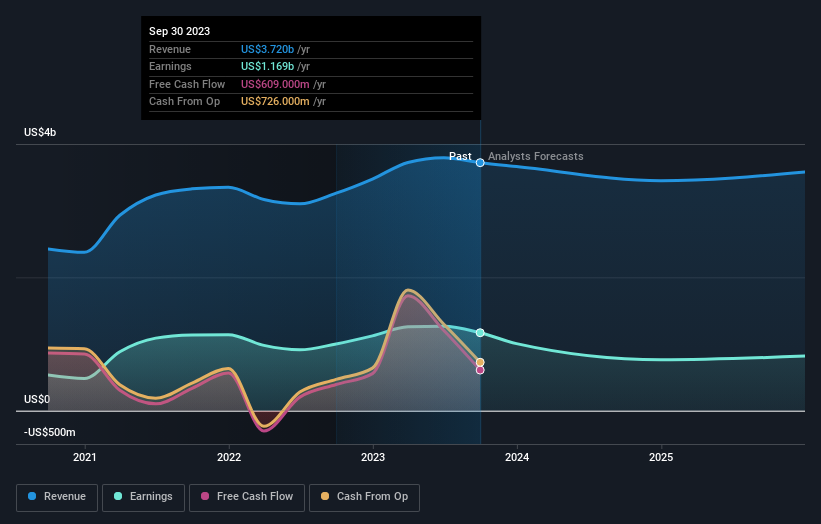
Task: Click the 2023 x-axis label
Action: pos(373,458)
